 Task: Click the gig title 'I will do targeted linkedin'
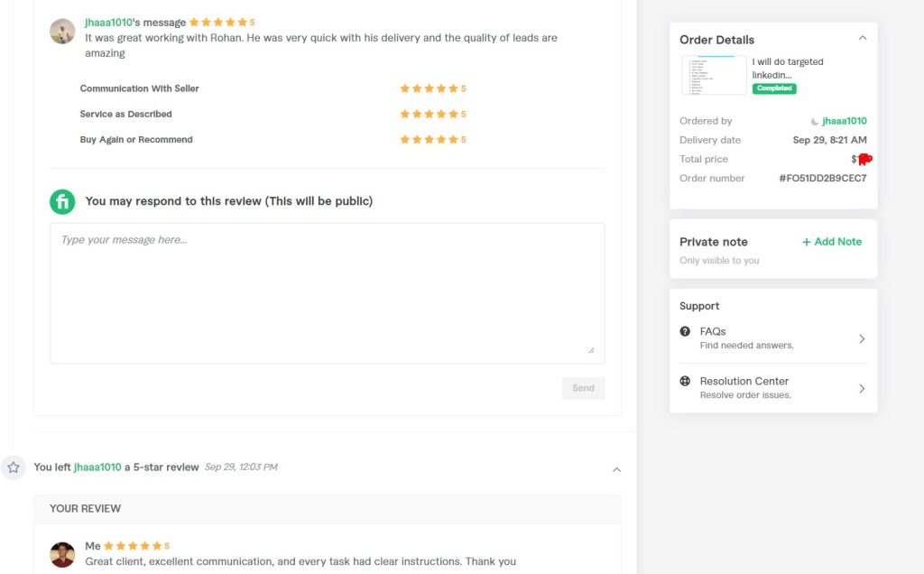(787, 69)
